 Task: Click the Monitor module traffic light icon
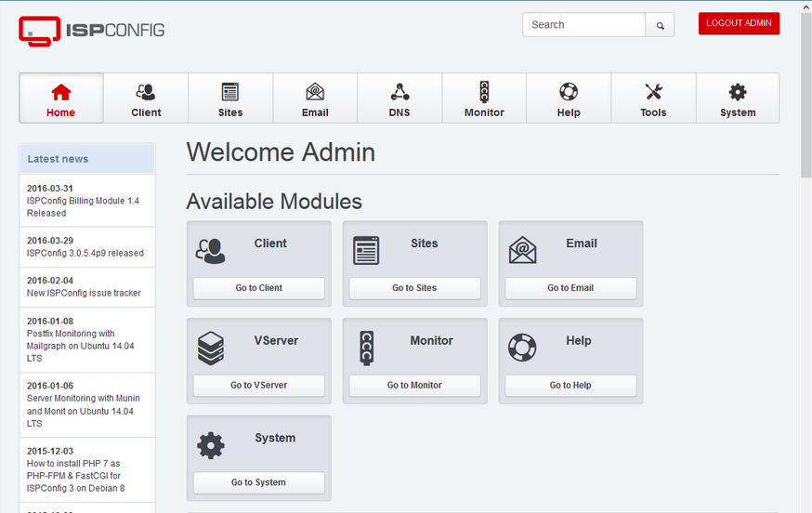pyautogui.click(x=367, y=349)
